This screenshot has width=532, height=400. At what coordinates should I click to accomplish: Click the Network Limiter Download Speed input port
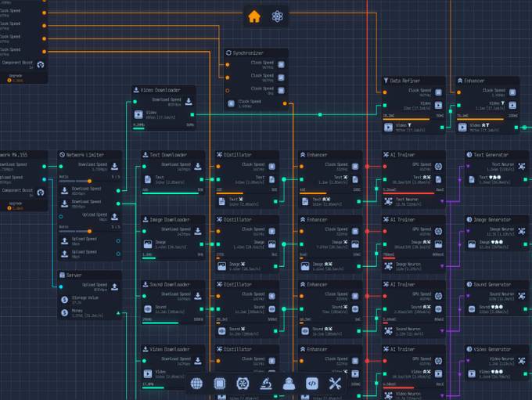(x=61, y=167)
